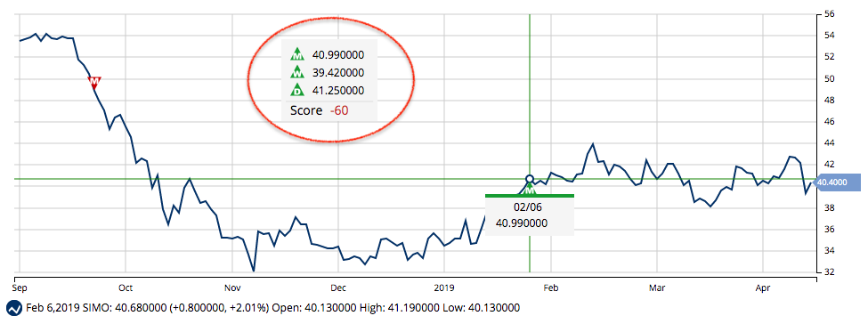The image size is (868, 324).
Task: Click the Sep label on the time axis
Action: click(x=20, y=288)
